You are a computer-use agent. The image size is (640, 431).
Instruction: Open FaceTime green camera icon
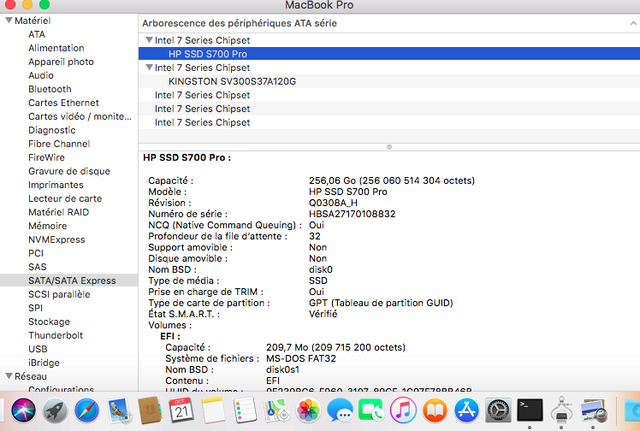pos(371,410)
